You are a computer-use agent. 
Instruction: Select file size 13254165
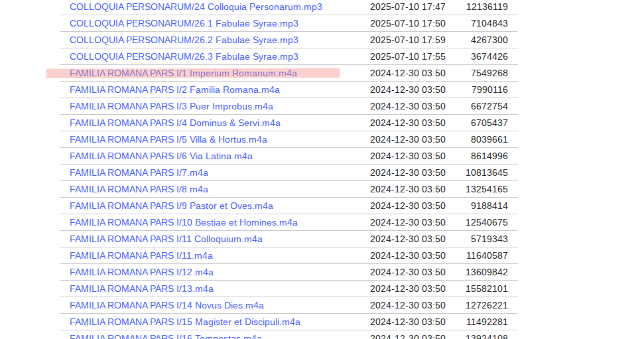click(x=487, y=190)
